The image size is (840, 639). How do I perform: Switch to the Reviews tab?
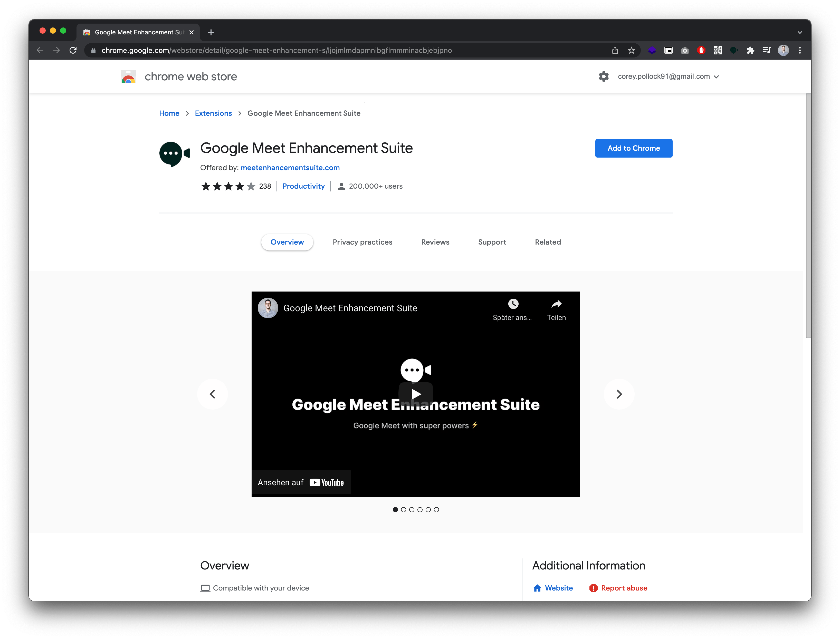tap(435, 242)
